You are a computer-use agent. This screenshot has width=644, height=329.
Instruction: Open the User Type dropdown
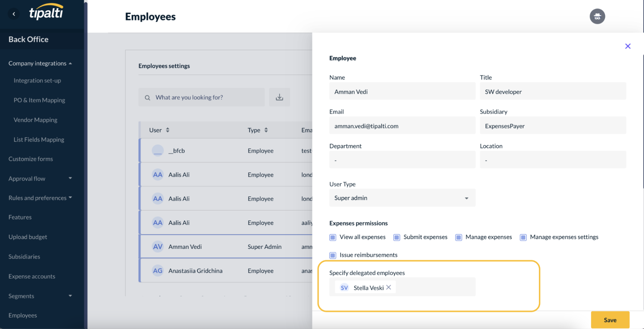(402, 198)
